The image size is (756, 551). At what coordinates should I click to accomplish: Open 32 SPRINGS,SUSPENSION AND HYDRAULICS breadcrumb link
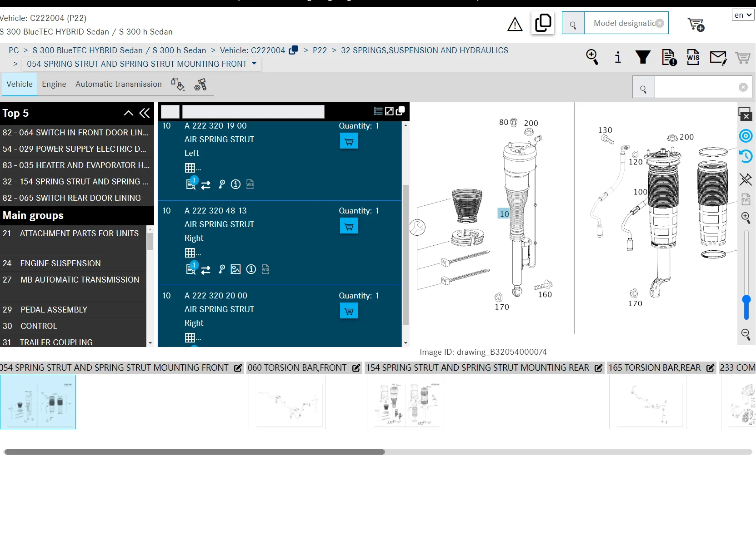point(424,50)
